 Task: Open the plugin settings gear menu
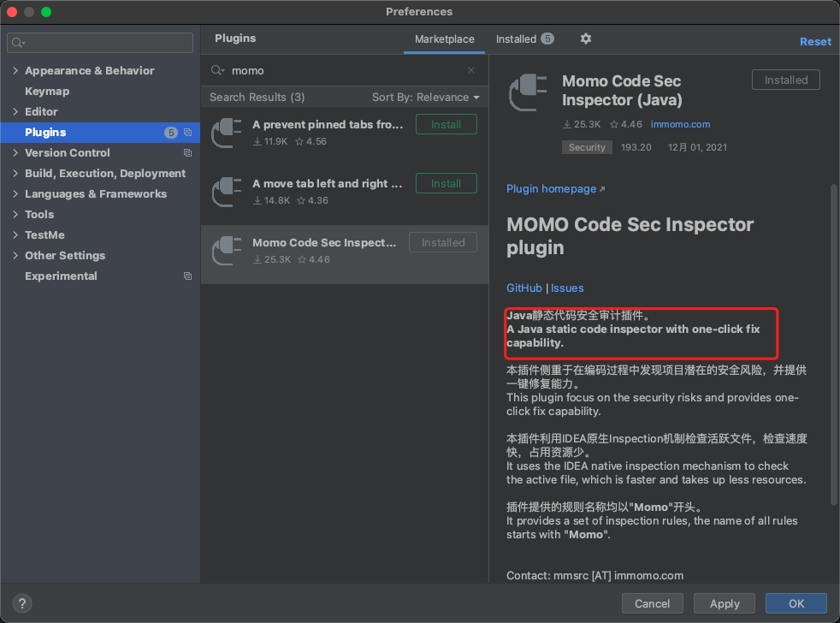tap(586, 39)
